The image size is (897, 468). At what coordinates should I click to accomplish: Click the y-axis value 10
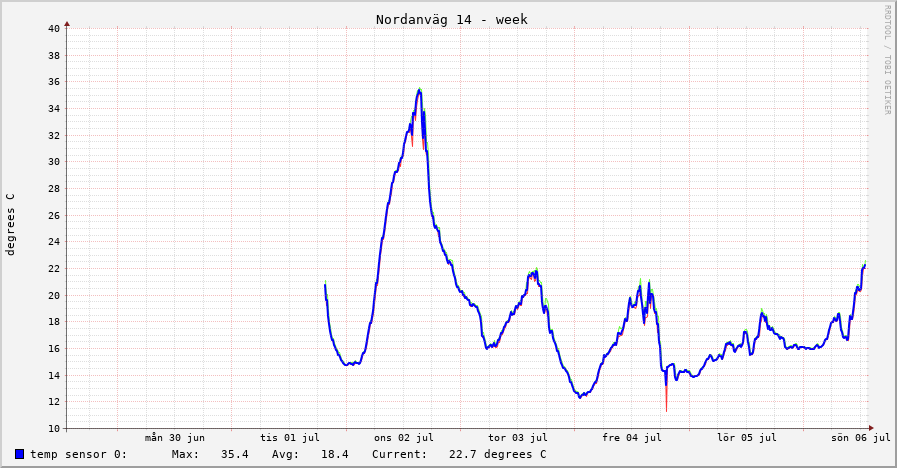(54, 429)
